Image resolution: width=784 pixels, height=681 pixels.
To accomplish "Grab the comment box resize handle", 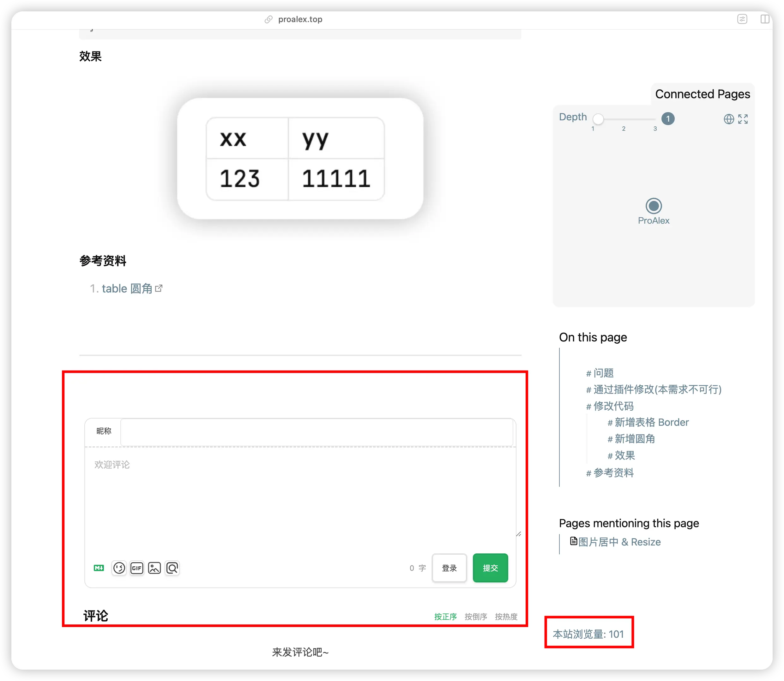I will (x=518, y=534).
